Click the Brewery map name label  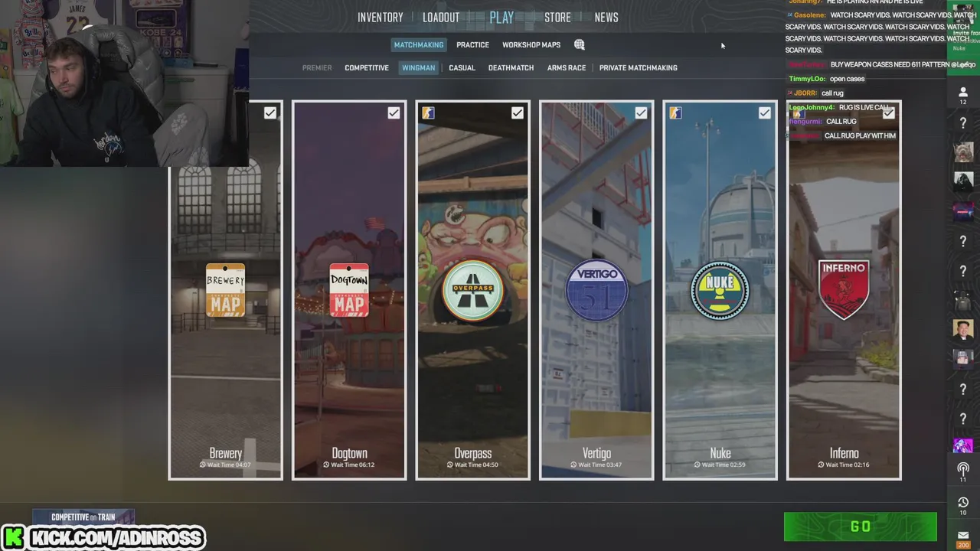point(226,453)
